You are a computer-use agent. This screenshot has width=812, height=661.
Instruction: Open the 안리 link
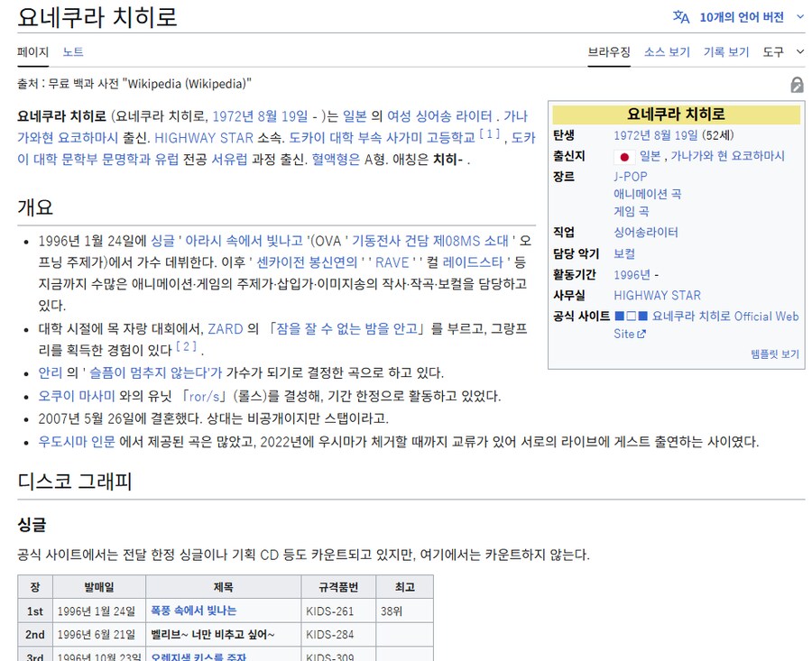pyautogui.click(x=51, y=372)
